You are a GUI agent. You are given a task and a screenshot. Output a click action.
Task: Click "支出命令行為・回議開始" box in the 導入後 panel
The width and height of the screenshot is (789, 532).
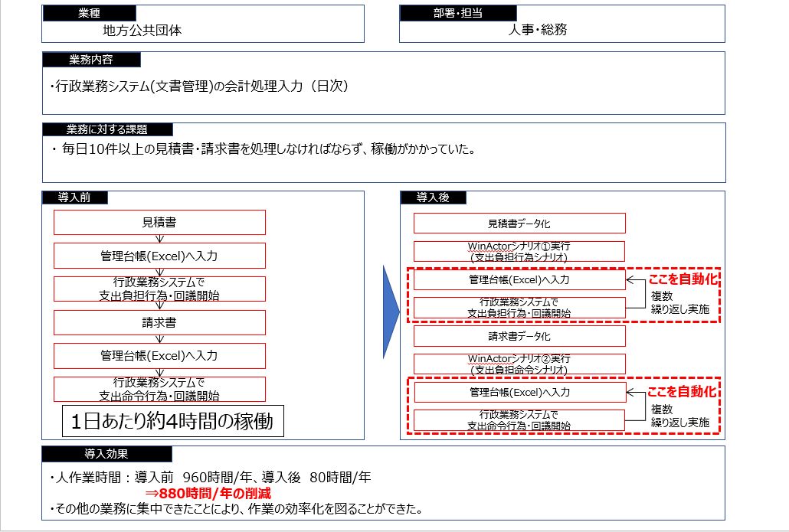coord(519,420)
